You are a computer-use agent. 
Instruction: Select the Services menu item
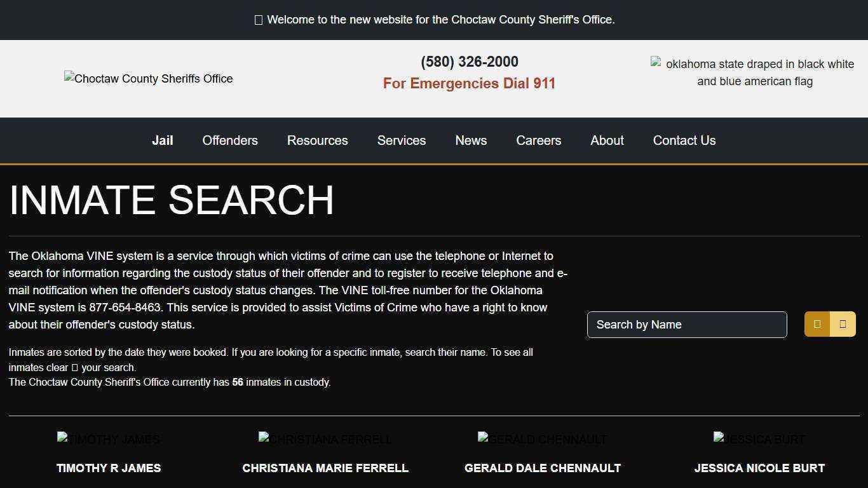[x=401, y=140]
